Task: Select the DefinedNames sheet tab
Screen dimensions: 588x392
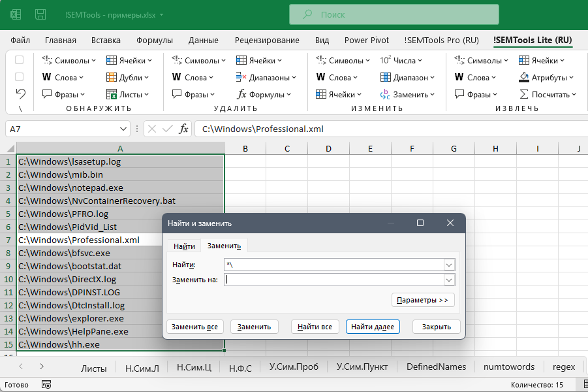Action: point(436,367)
